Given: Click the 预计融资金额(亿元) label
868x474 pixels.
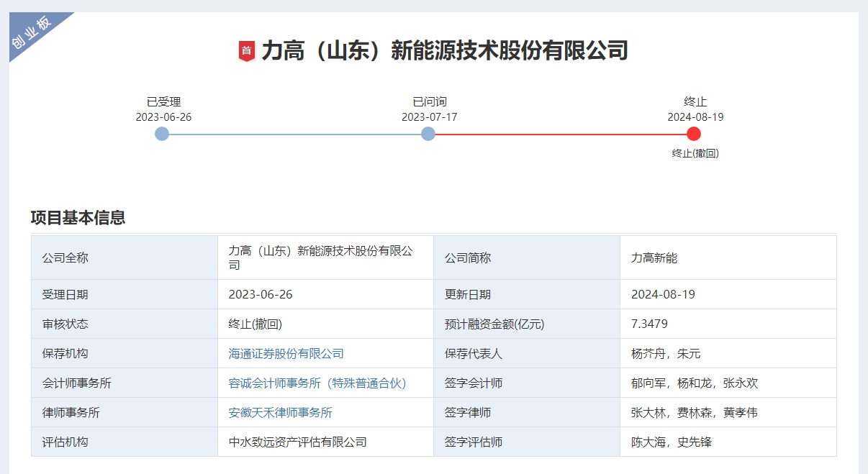Looking at the screenshot, I should [x=494, y=324].
